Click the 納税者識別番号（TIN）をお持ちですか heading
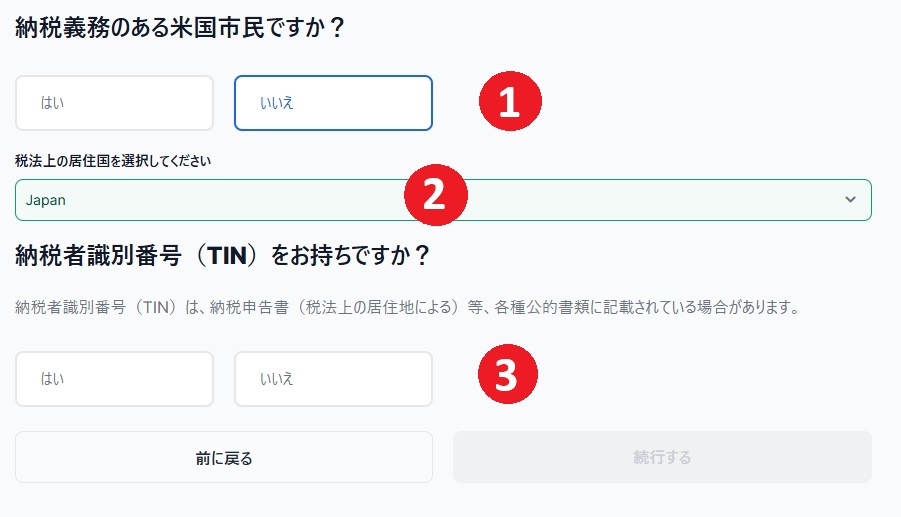901x517 pixels. (x=222, y=255)
